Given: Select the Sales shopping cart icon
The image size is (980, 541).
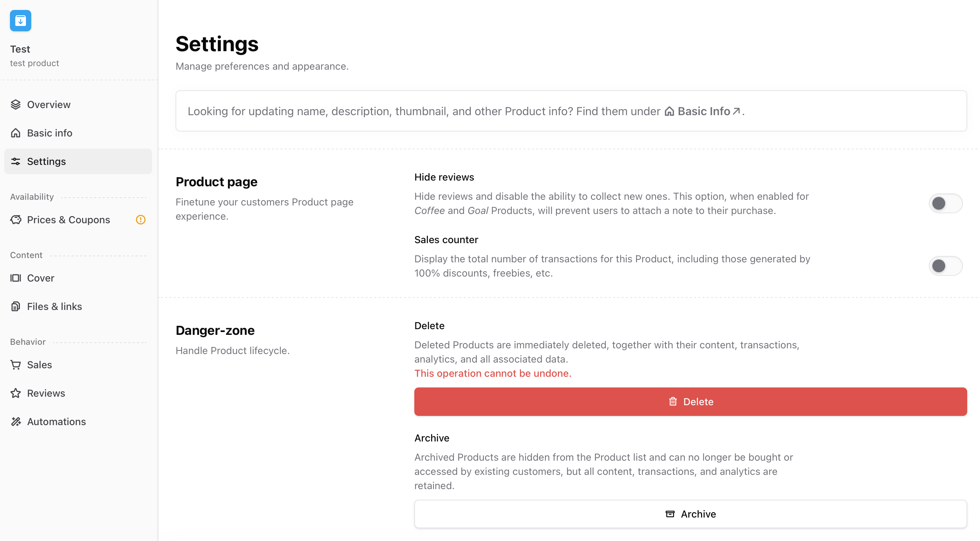Looking at the screenshot, I should point(16,364).
